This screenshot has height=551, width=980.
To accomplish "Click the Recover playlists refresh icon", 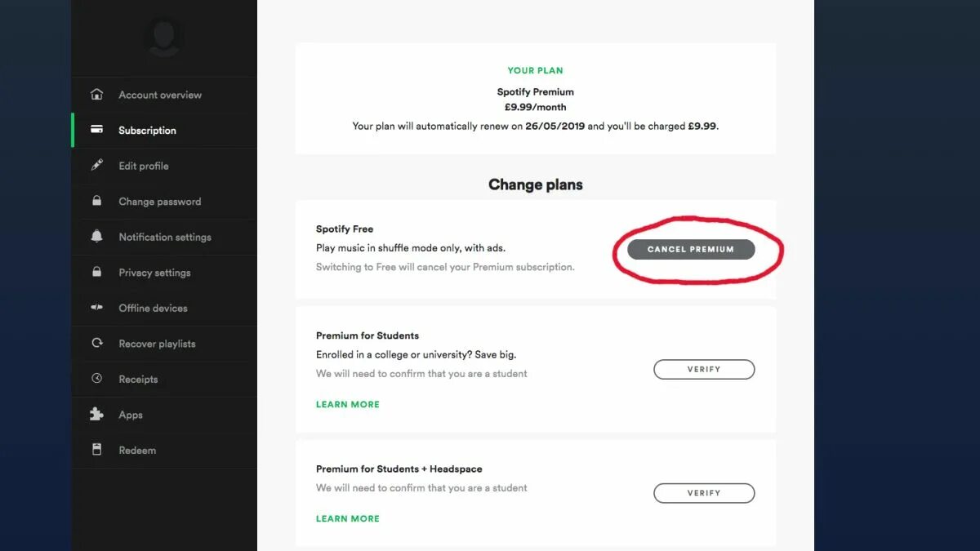I will 96,344.
